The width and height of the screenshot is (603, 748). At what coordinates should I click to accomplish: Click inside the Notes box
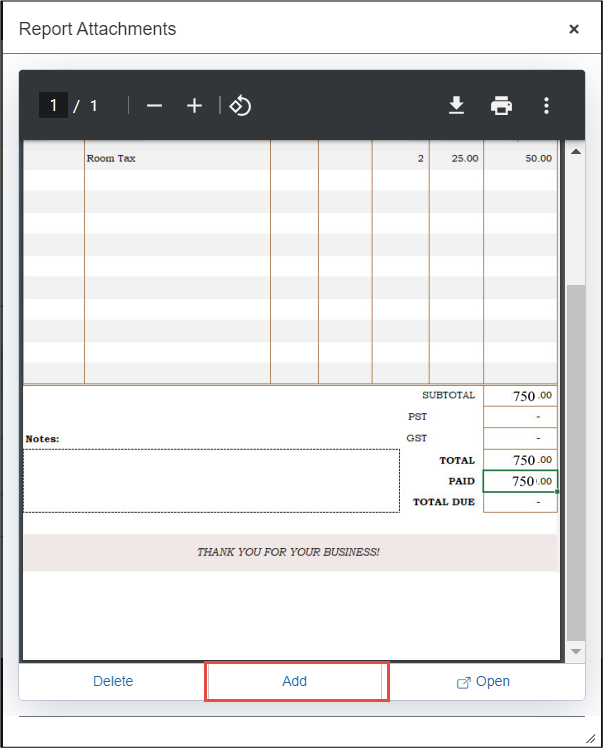[x=211, y=481]
